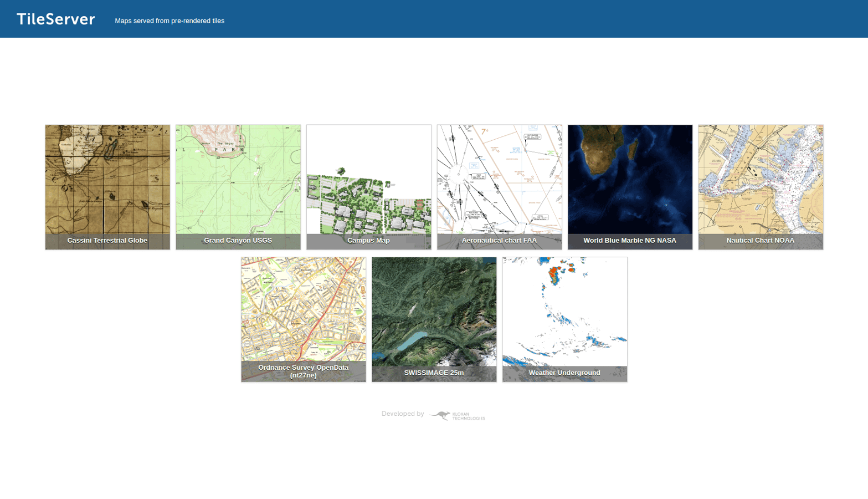Open the Nautical Chart NOAA preview
Image resolution: width=868 pixels, height=499 pixels.
(760, 177)
